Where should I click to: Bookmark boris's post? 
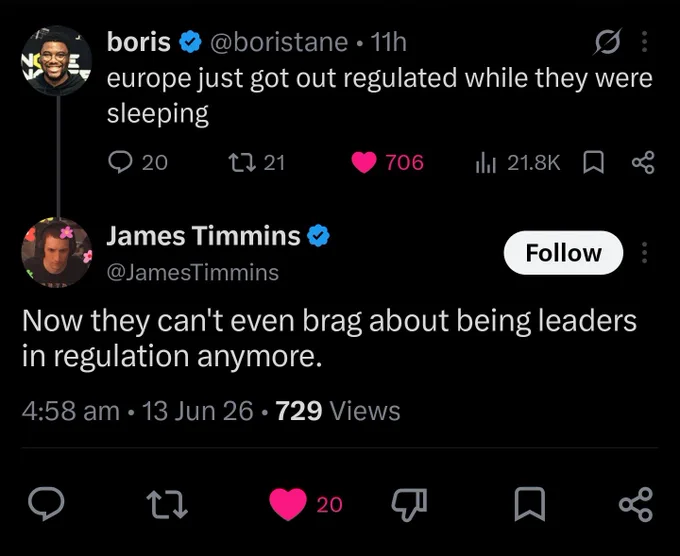point(593,162)
